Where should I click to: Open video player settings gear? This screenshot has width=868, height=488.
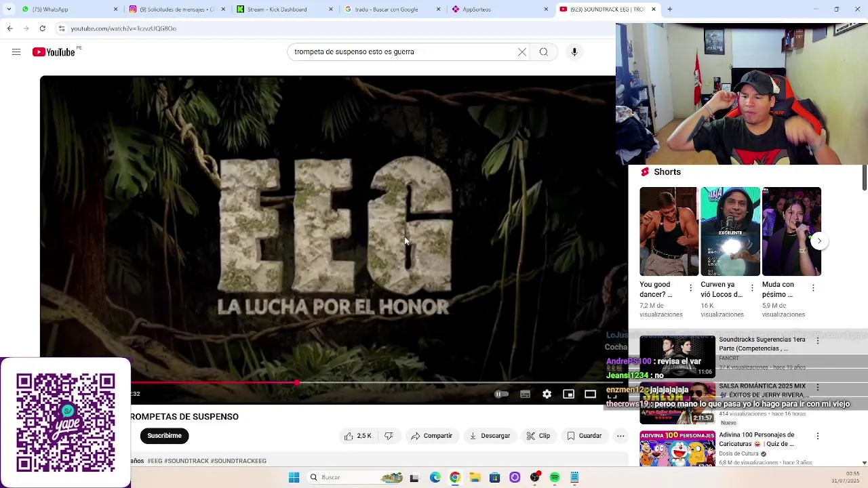click(547, 394)
